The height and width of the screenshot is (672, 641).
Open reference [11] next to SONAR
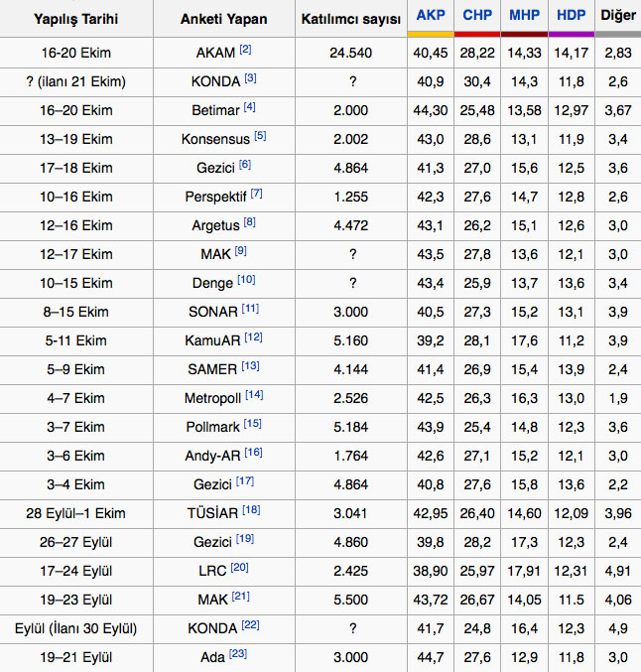pos(252,309)
